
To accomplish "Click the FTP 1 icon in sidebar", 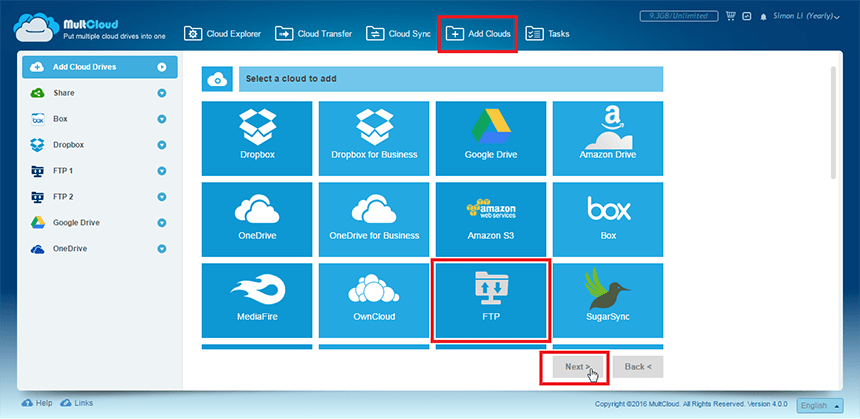I will 37,171.
